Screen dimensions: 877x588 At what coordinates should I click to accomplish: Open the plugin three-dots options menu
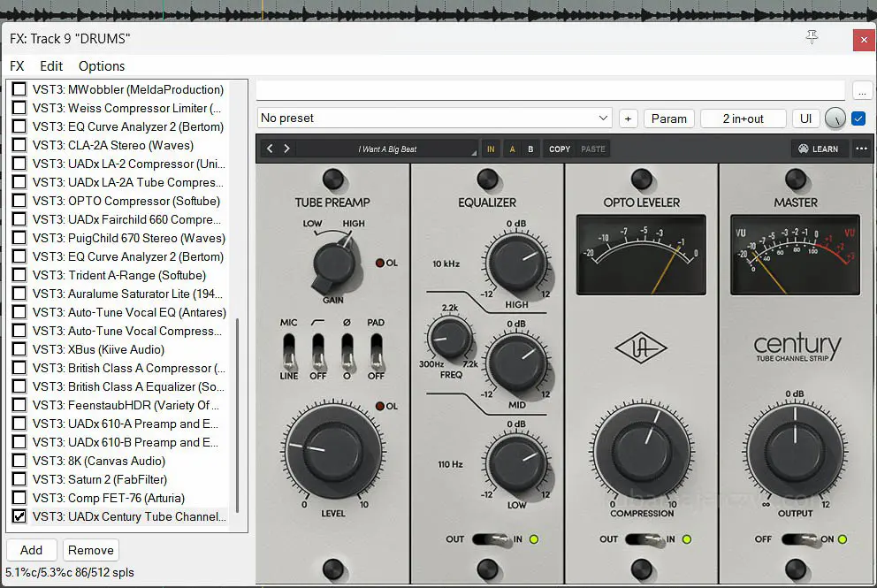coord(861,149)
